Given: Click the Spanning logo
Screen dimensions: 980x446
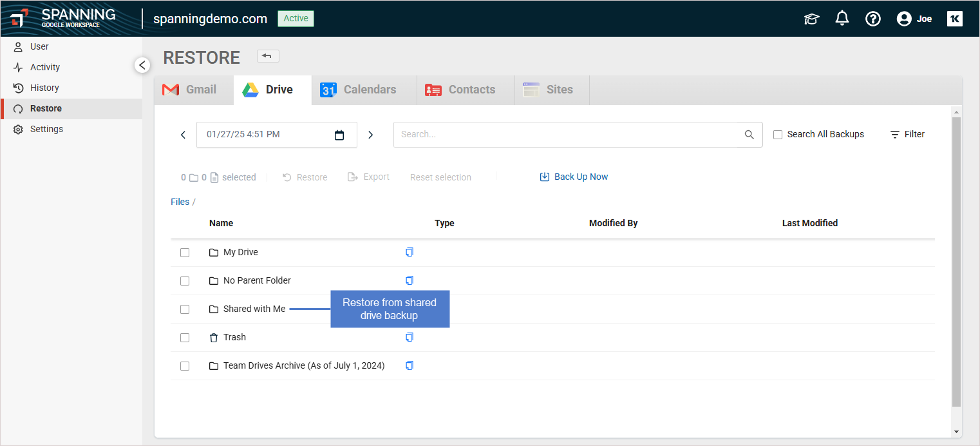Looking at the screenshot, I should [63, 18].
